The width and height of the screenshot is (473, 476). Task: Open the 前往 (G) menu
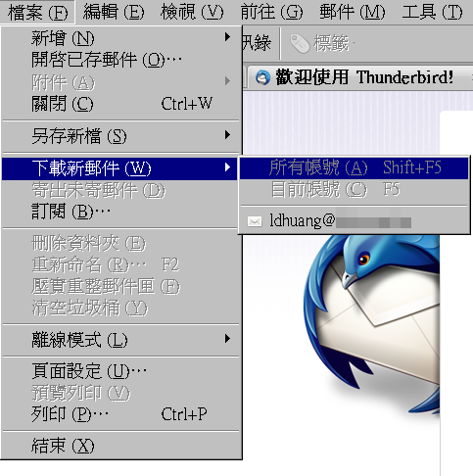point(271,13)
